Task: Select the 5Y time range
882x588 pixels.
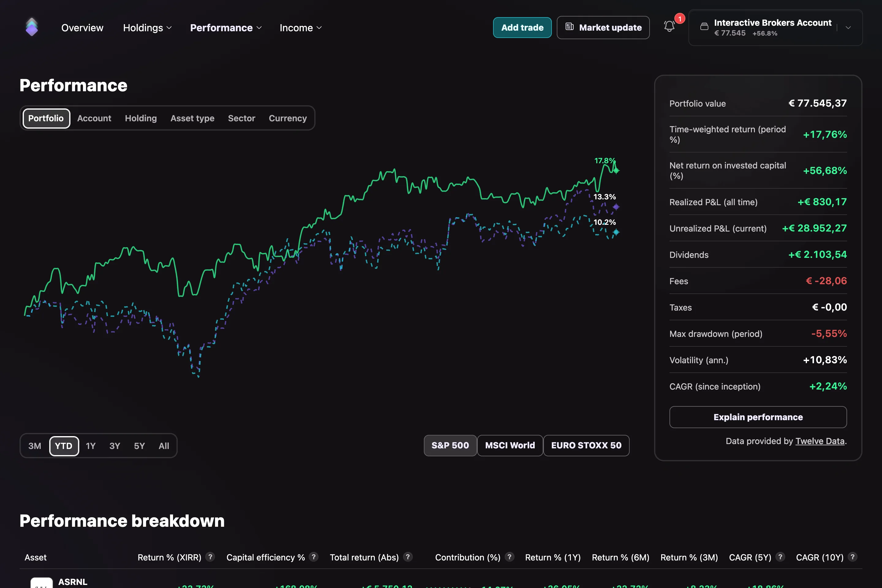Action: (x=140, y=446)
